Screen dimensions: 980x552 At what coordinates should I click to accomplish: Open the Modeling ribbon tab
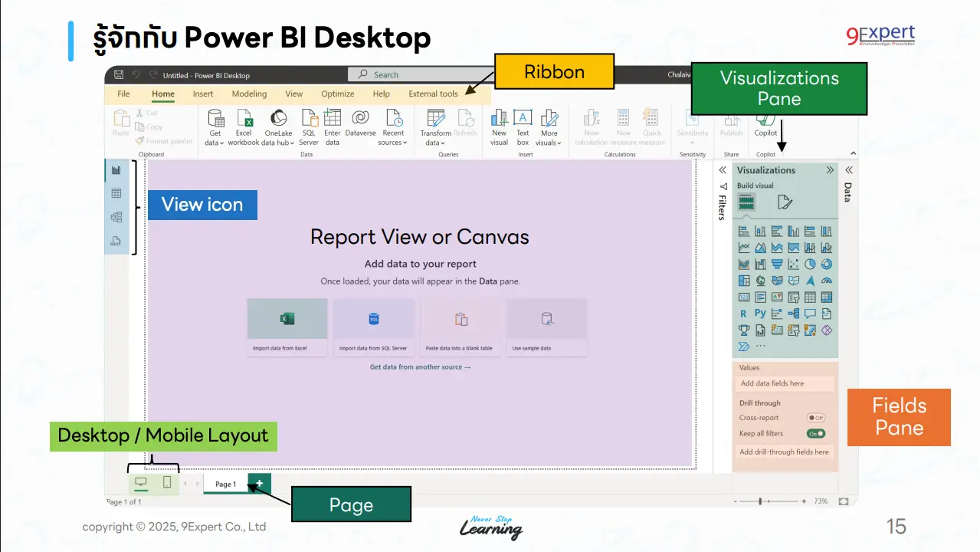[249, 94]
